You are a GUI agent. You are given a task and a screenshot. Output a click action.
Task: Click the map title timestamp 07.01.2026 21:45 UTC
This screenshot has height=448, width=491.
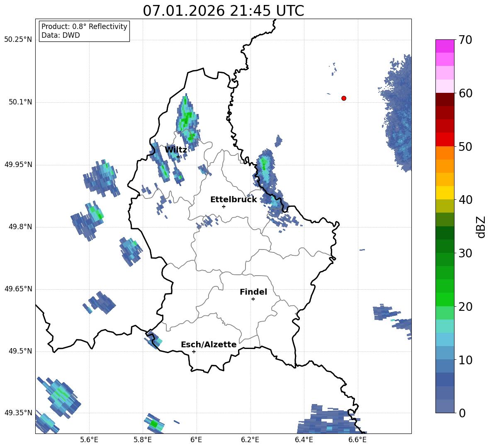(223, 11)
